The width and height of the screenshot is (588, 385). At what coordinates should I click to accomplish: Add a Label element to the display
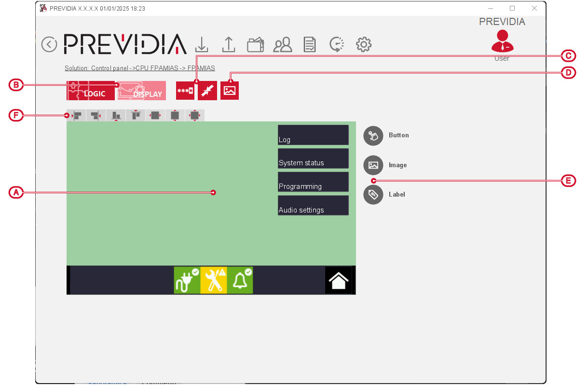tap(373, 195)
